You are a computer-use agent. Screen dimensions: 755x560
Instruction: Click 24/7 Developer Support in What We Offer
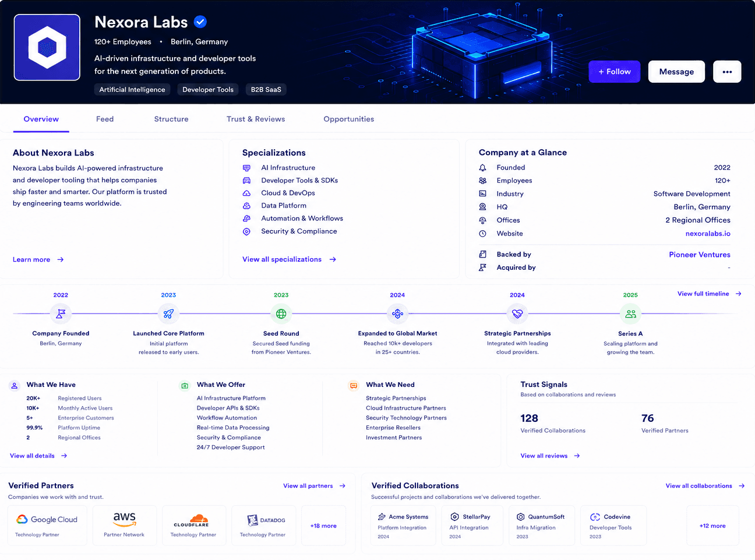click(x=231, y=448)
